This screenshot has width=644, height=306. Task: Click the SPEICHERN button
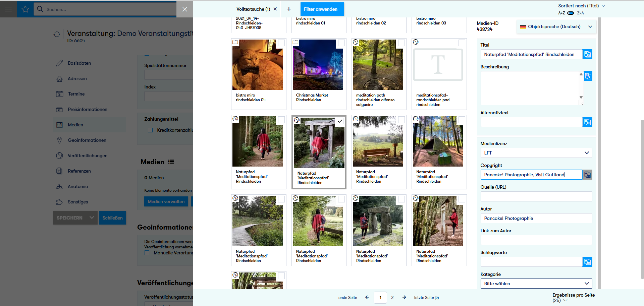[69, 218]
